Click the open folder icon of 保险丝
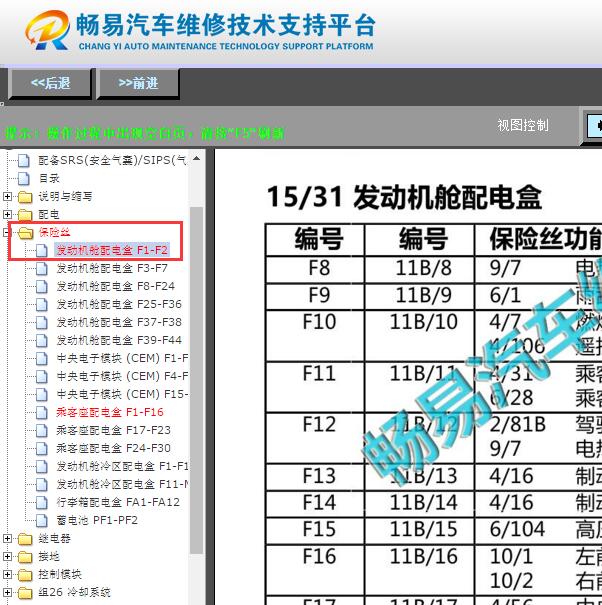 tap(26, 233)
